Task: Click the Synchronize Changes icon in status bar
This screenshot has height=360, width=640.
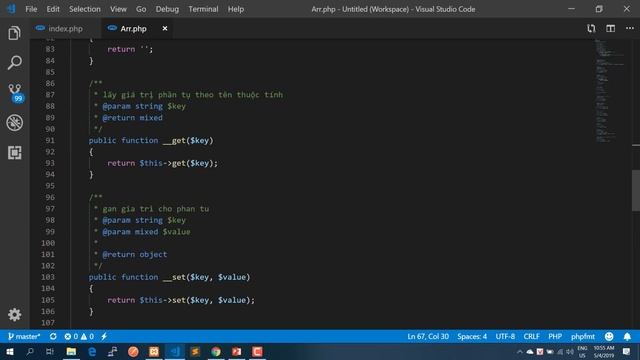Action: click(53, 336)
